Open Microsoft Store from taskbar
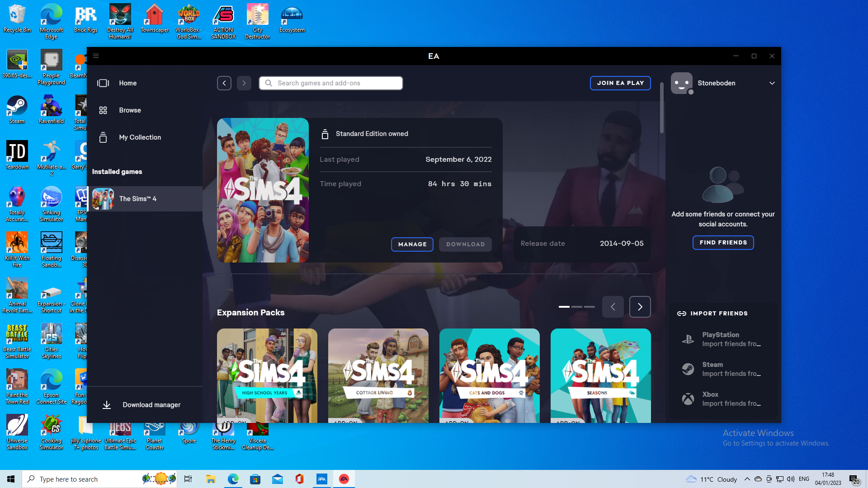 click(255, 479)
